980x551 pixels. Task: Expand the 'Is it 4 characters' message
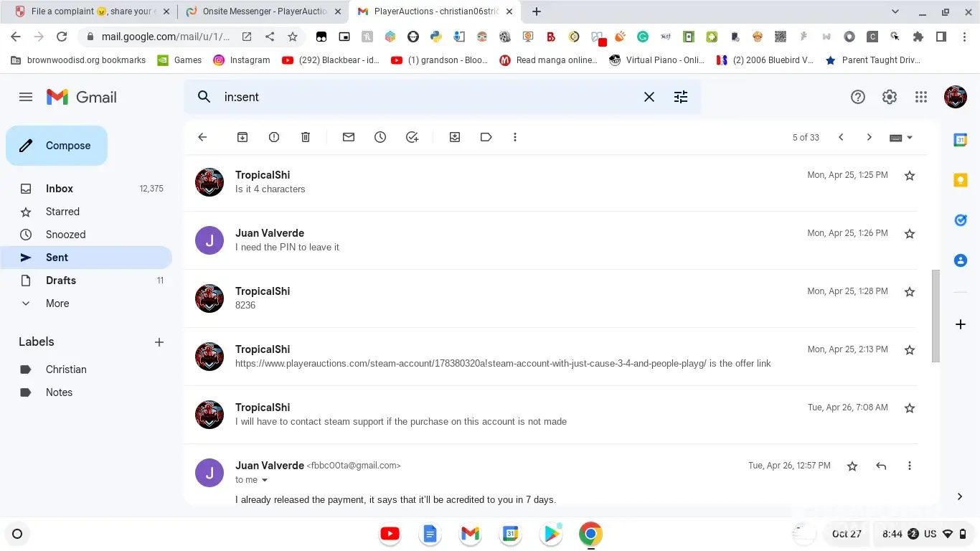(x=551, y=182)
